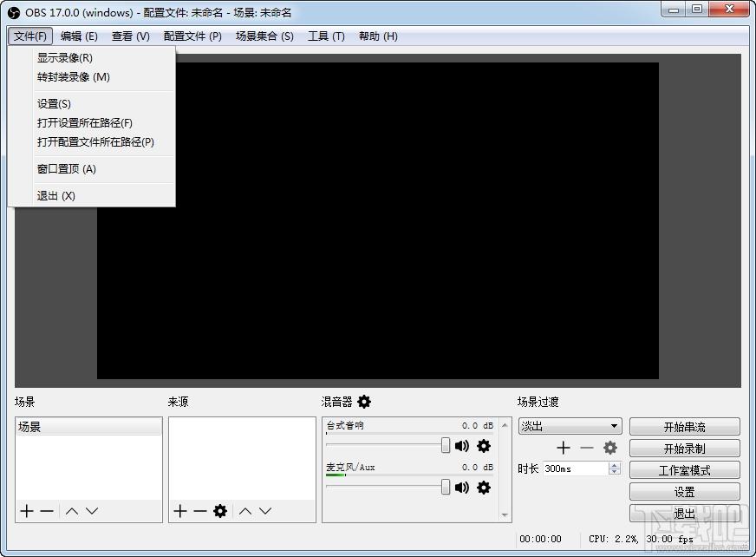The image size is (756, 557).
Task: Click the OBS logo in title bar
Action: [x=14, y=12]
